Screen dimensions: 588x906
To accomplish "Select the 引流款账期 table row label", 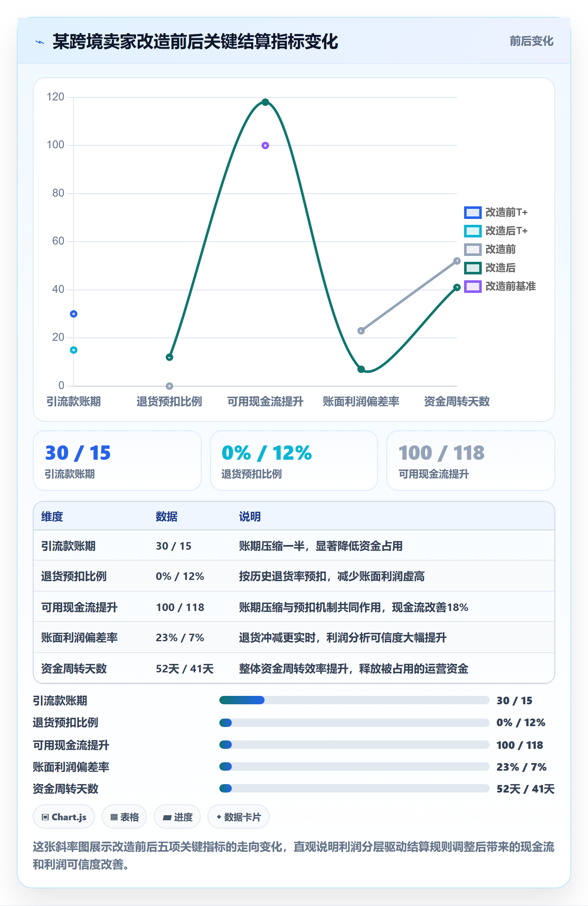I will coord(68,546).
